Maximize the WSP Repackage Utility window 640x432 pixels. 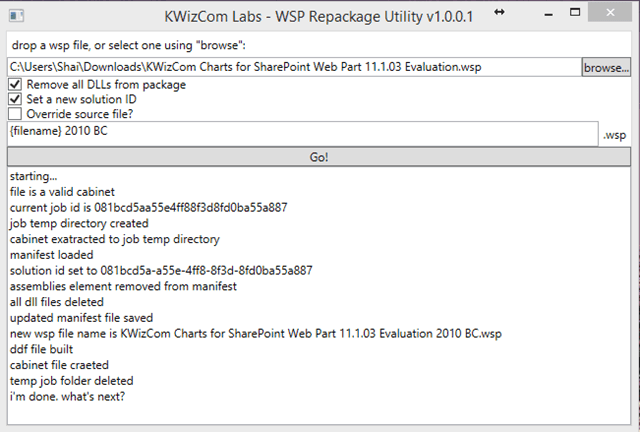(x=575, y=13)
